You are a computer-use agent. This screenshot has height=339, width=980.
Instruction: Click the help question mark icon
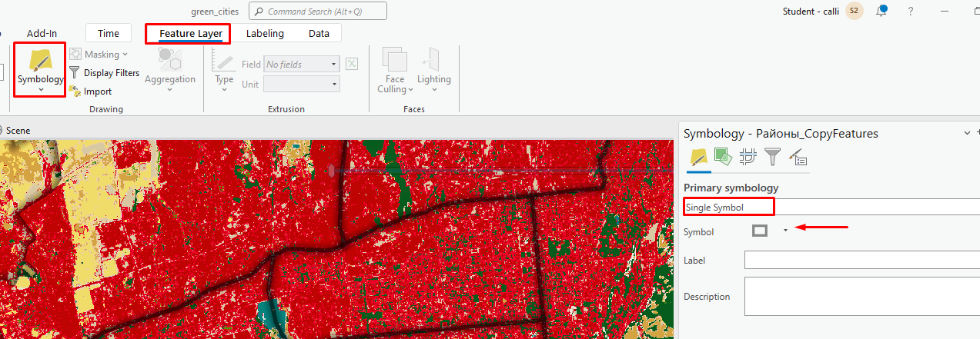click(x=911, y=11)
